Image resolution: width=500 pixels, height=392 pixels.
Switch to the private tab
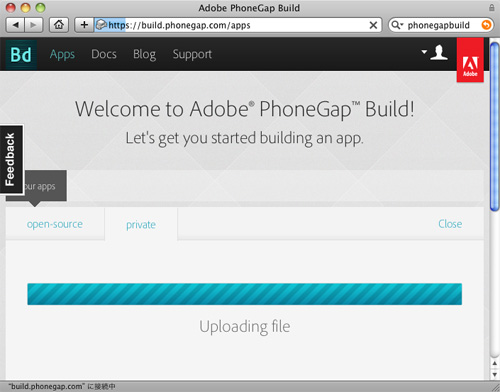tap(141, 225)
